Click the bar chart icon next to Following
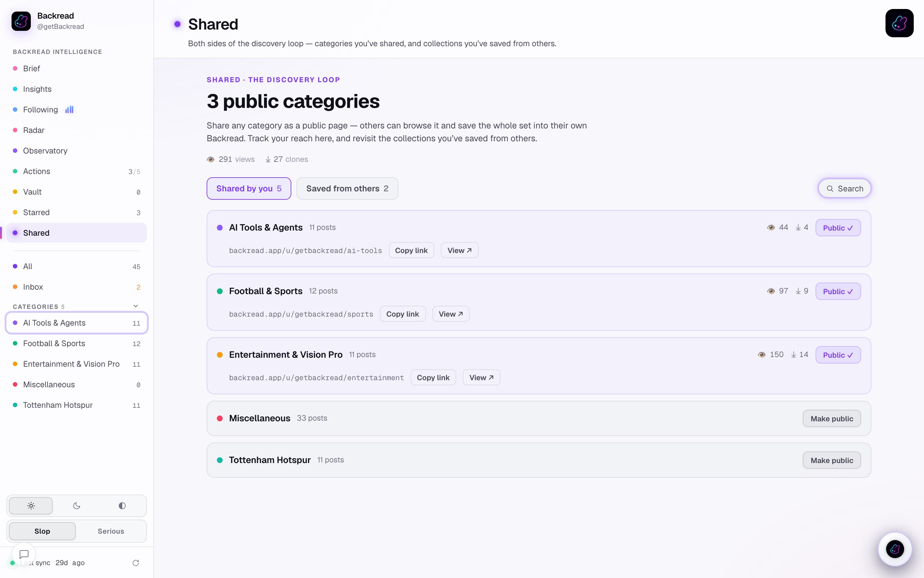Viewport: 924px width, 578px height. click(x=69, y=110)
